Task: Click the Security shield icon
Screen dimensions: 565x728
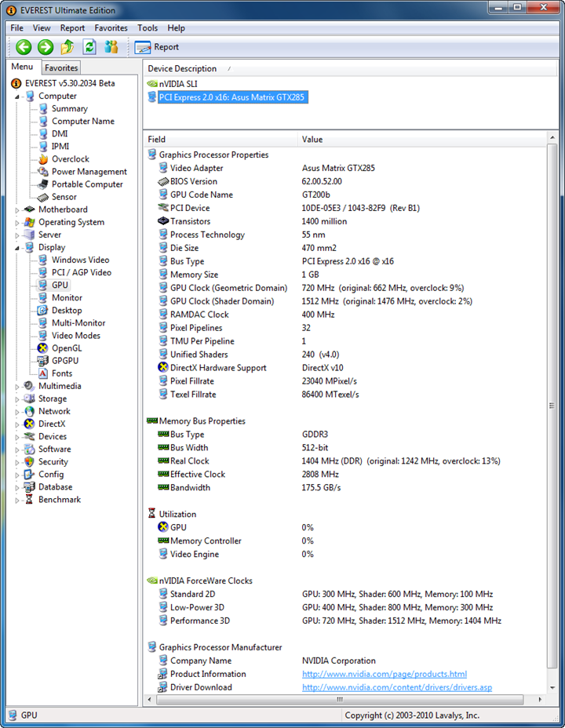Action: (29, 461)
